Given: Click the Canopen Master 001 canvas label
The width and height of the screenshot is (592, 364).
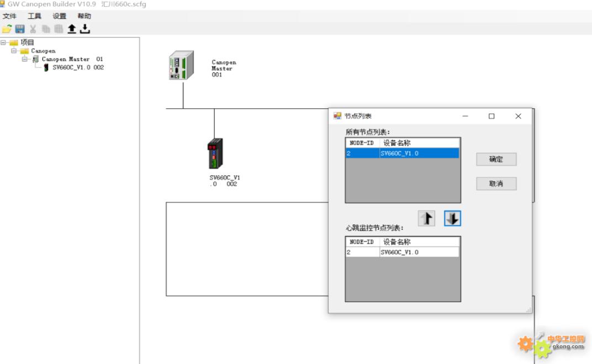Looking at the screenshot, I should 224,68.
